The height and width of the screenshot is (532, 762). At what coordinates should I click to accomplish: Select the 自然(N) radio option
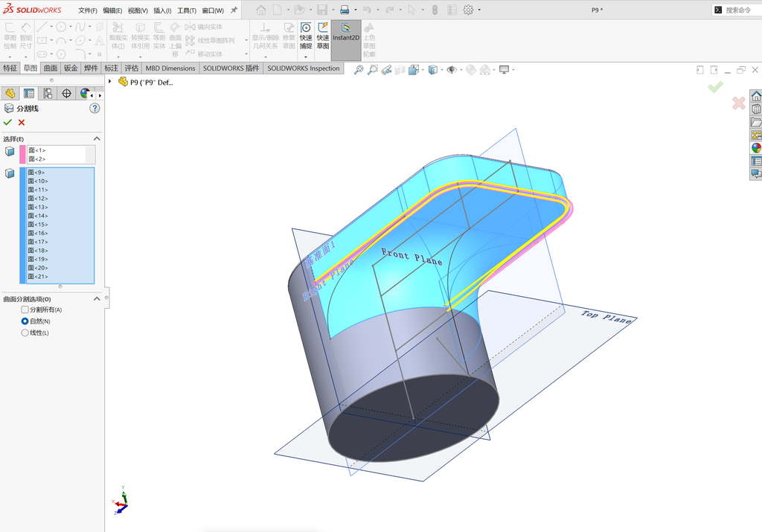pos(25,321)
